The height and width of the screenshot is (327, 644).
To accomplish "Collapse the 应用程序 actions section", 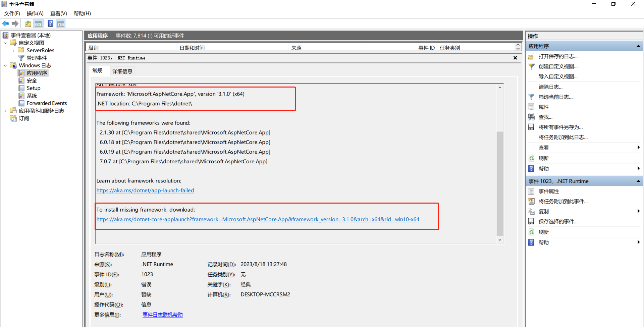I will click(638, 46).
